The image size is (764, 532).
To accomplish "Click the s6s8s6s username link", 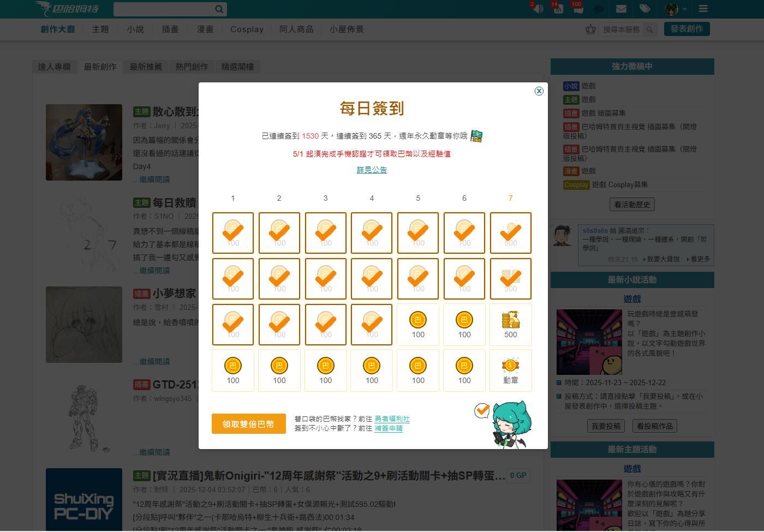I will 595,231.
